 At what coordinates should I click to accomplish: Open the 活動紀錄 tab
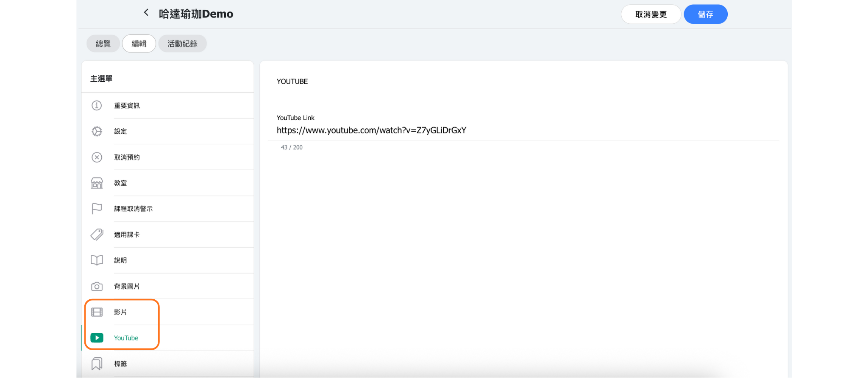point(182,44)
